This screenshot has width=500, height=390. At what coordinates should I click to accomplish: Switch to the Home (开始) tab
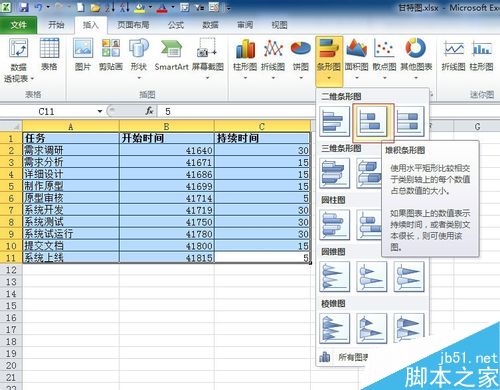56,25
